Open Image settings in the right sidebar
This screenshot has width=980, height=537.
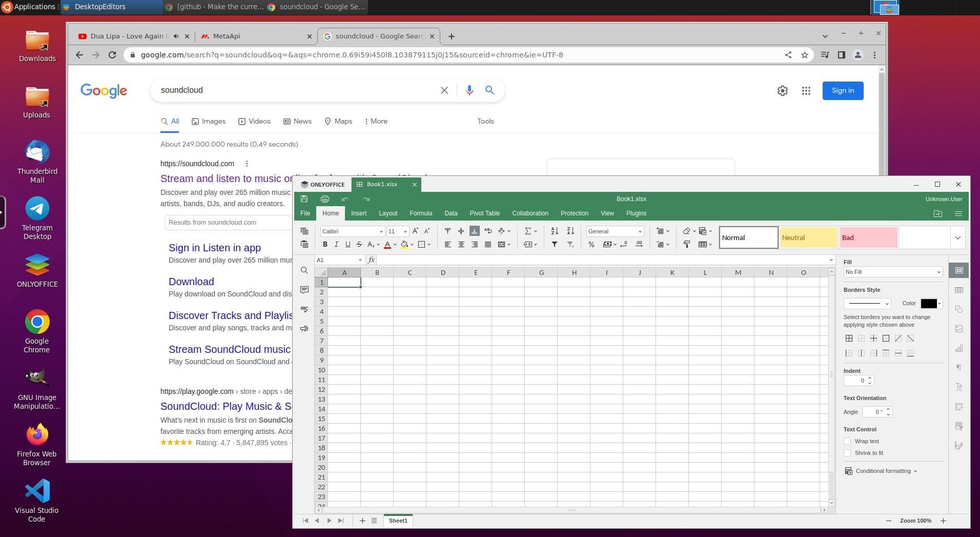958,329
